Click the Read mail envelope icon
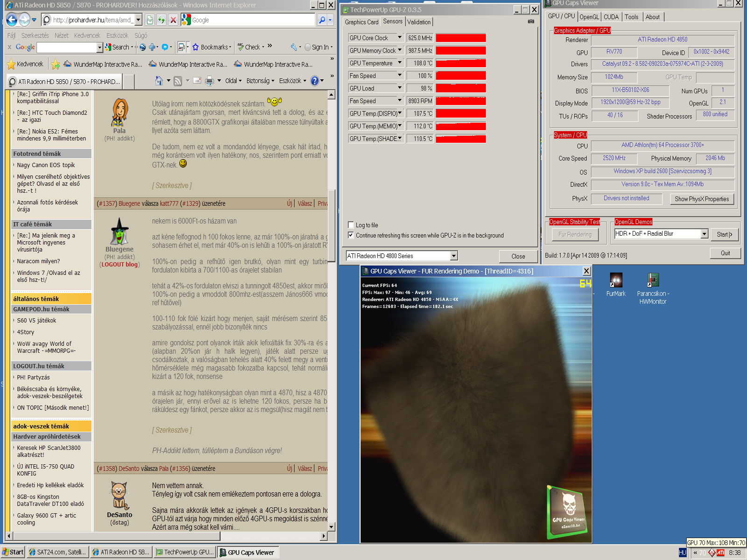This screenshot has width=747, height=560. coord(197,81)
